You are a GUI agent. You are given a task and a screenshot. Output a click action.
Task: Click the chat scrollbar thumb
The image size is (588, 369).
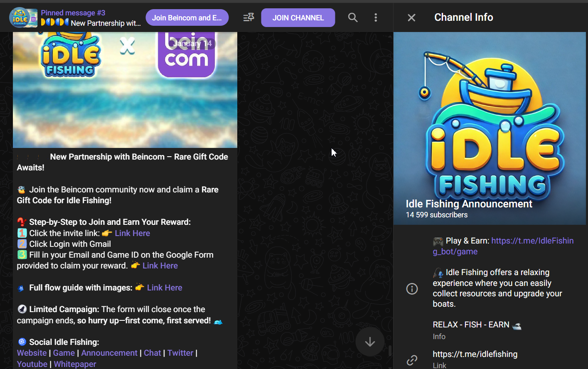390,351
